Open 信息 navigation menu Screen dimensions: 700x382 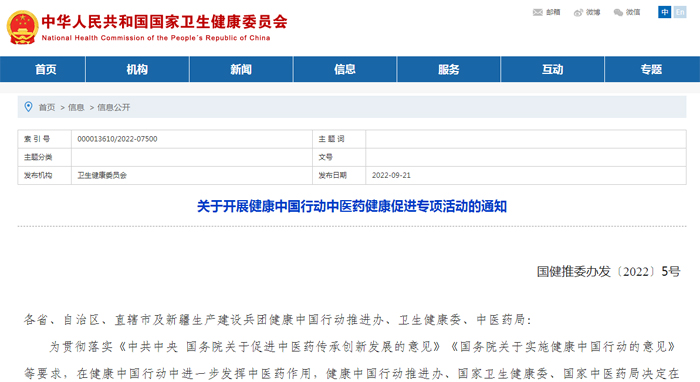pyautogui.click(x=345, y=69)
